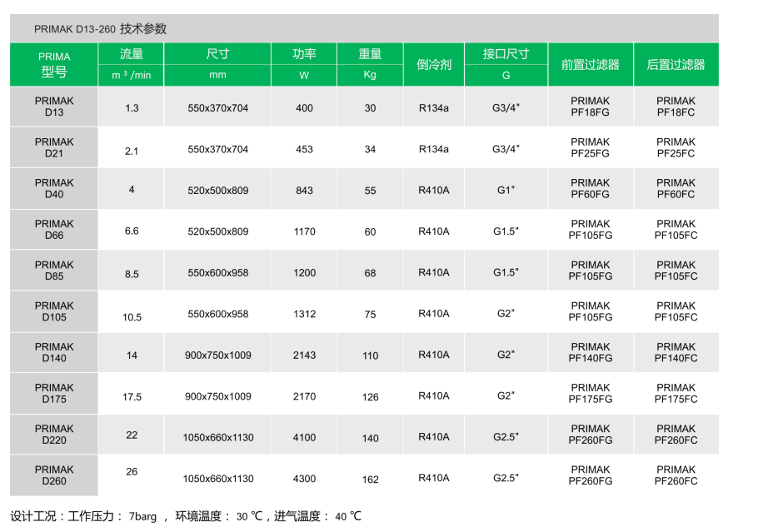Select the 2143 power value cell
Image resolution: width=763 pixels, height=532 pixels.
click(x=304, y=355)
